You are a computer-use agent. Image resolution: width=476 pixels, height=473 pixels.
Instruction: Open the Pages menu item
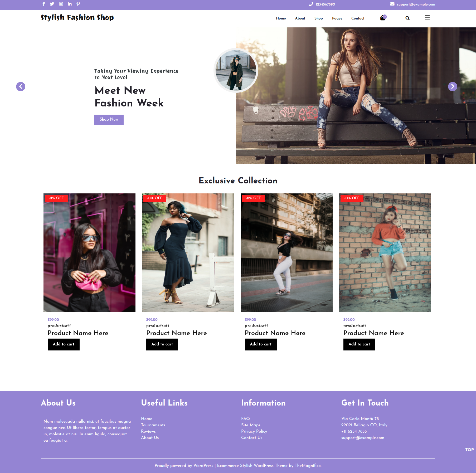(337, 18)
